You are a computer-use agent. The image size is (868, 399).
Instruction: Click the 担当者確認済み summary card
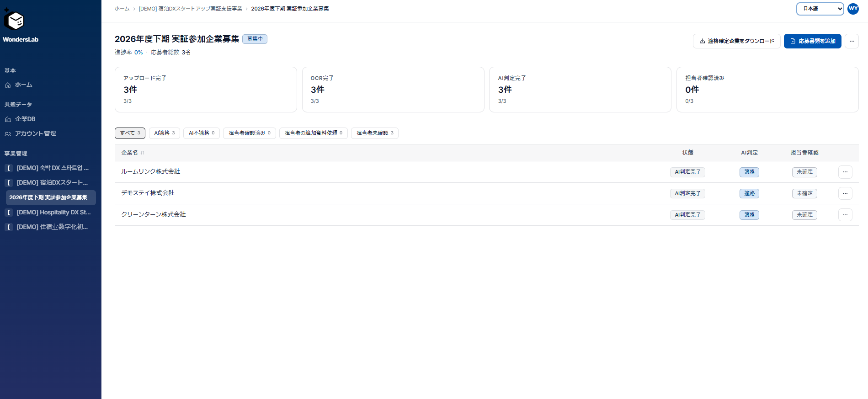(x=767, y=90)
